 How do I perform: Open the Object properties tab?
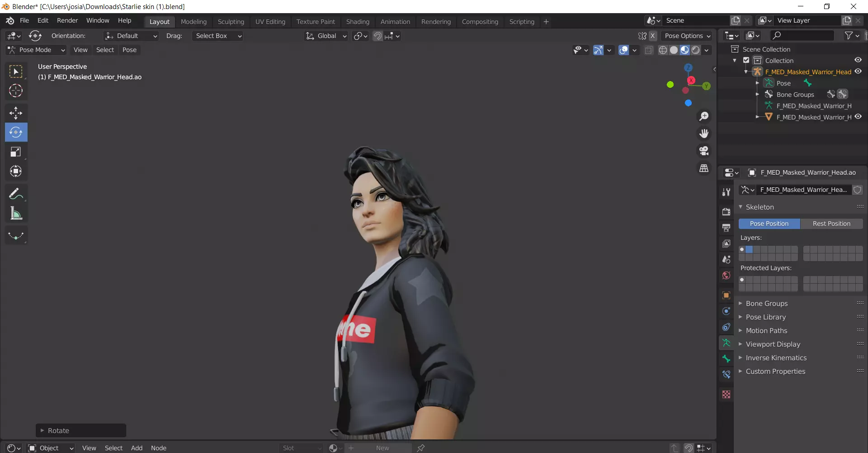(x=726, y=296)
